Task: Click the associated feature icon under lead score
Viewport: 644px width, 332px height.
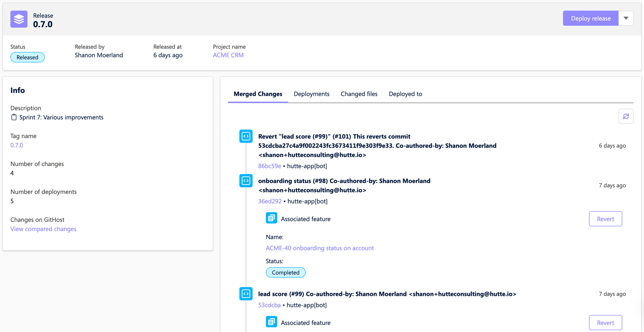Action: point(271,322)
